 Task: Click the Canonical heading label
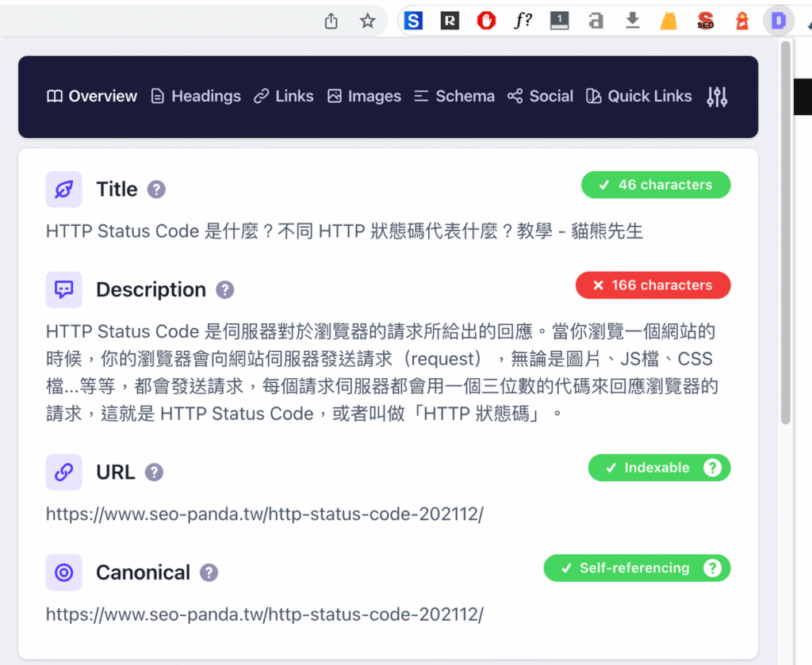point(143,572)
